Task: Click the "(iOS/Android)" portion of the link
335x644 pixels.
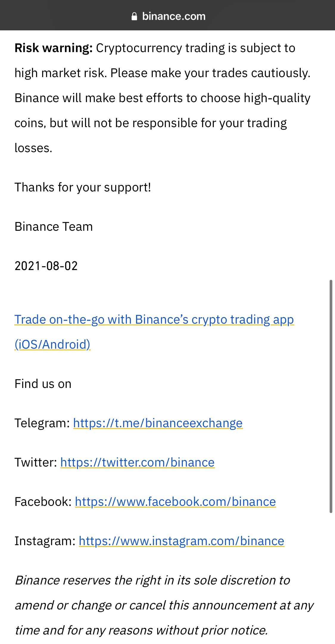Action: (52, 344)
